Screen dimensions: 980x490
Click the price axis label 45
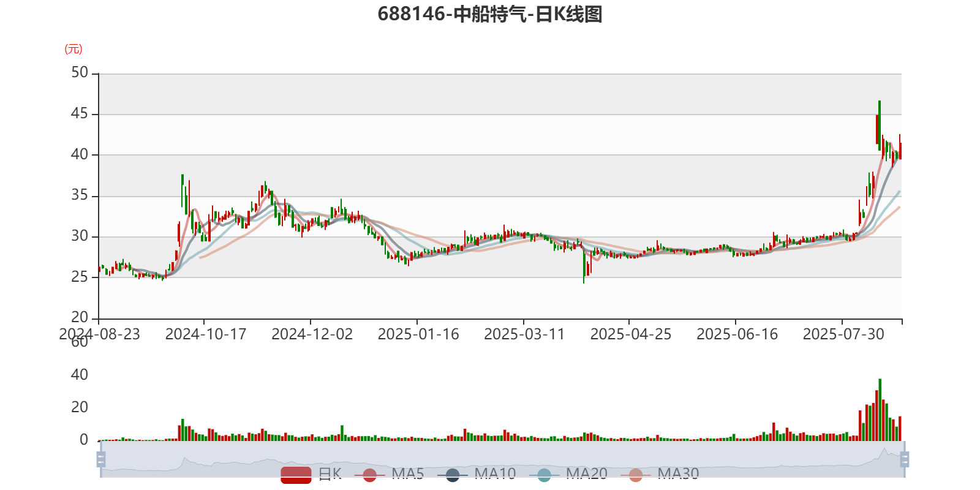[80, 114]
